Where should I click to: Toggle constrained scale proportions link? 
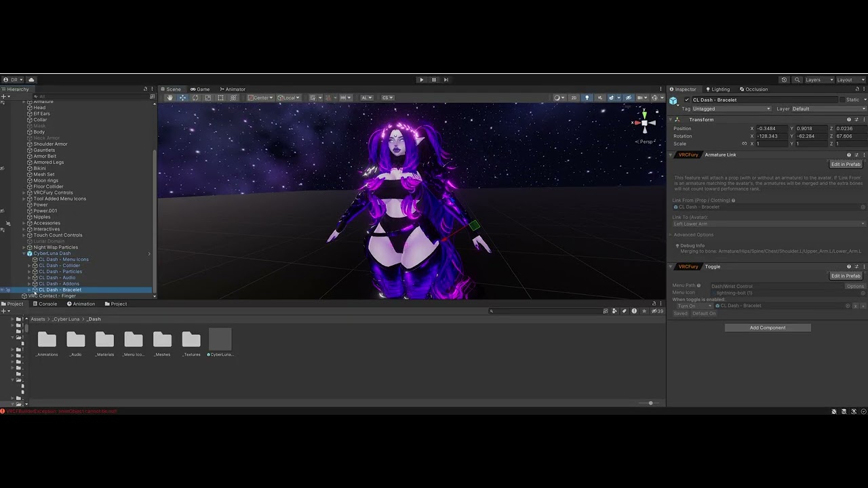pyautogui.click(x=745, y=144)
